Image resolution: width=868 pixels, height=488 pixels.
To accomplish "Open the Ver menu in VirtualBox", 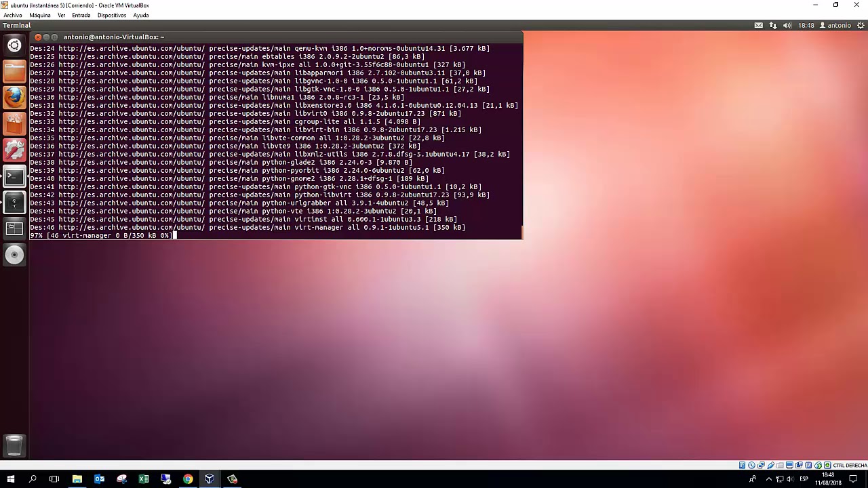I will (61, 15).
